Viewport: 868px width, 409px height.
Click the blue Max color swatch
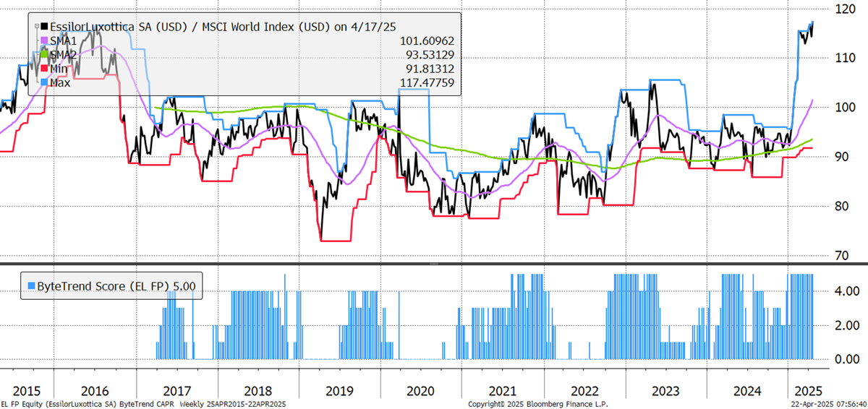pyautogui.click(x=43, y=82)
